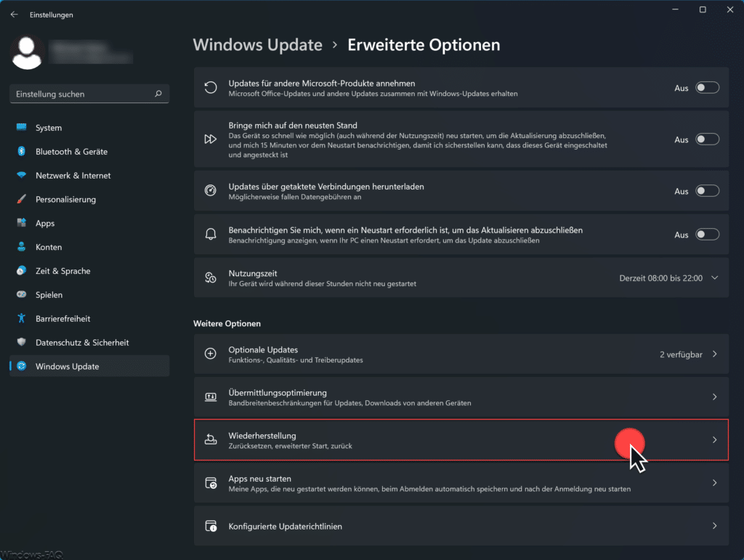Enable restart notification toggle

(x=707, y=235)
